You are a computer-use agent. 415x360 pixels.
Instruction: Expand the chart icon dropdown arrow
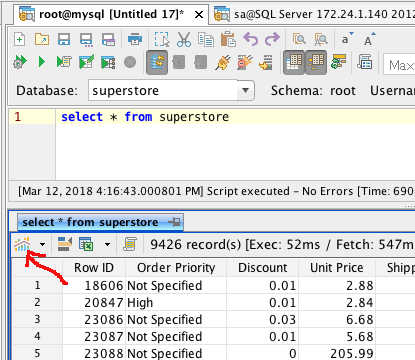point(42,244)
